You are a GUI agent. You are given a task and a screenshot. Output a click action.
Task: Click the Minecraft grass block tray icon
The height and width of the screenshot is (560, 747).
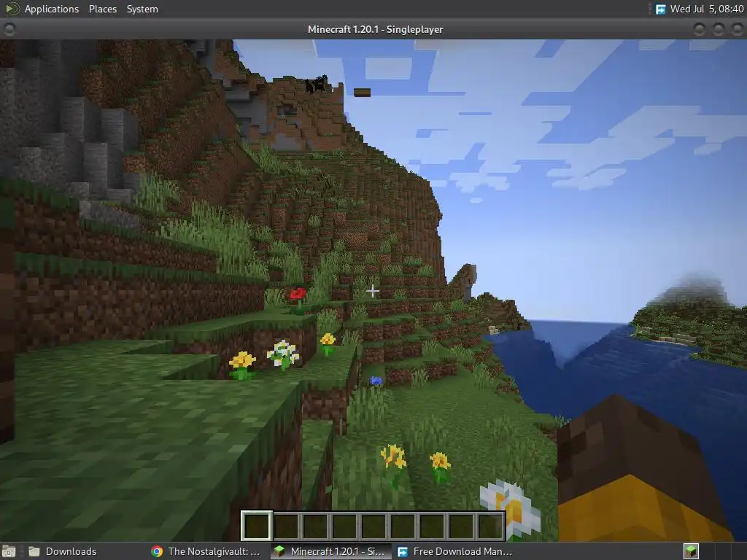(x=691, y=551)
